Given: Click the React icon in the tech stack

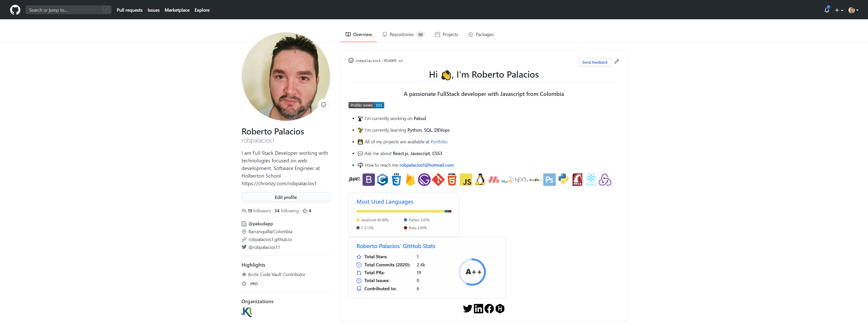Looking at the screenshot, I should point(591,180).
